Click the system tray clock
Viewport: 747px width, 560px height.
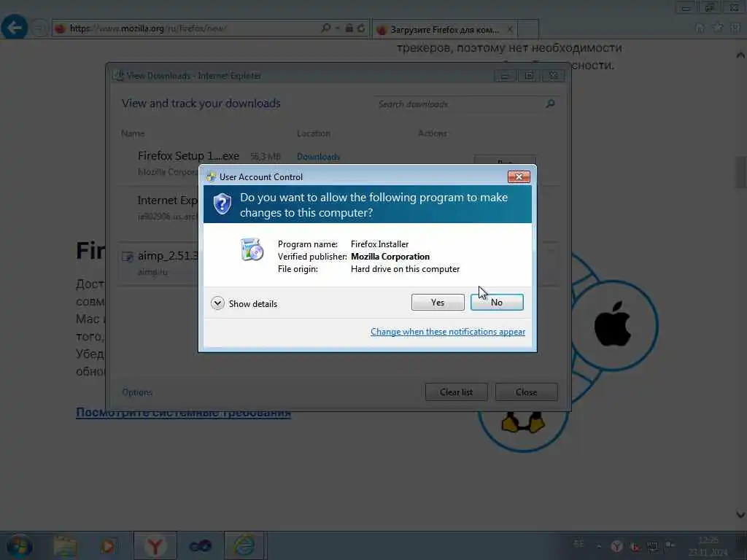(x=708, y=545)
